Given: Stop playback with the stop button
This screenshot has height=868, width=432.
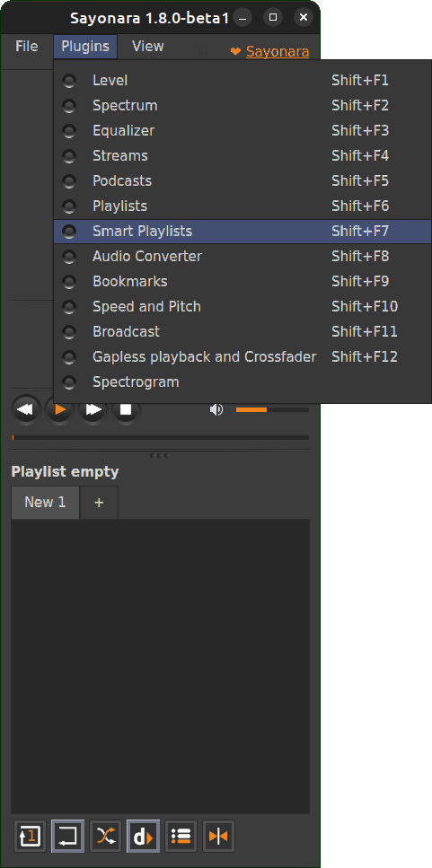Looking at the screenshot, I should (127, 410).
